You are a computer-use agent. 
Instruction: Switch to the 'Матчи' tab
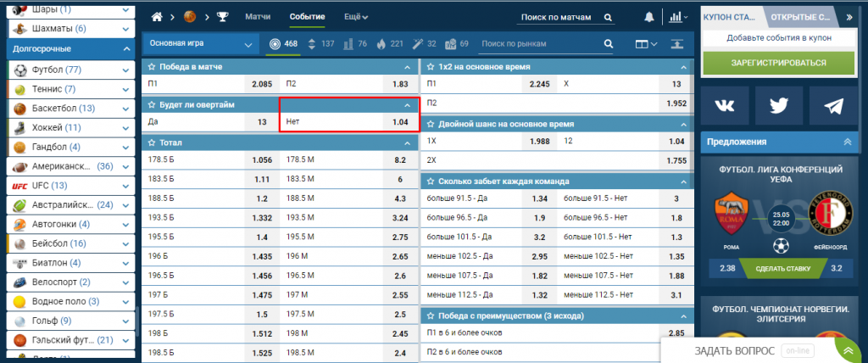click(258, 17)
